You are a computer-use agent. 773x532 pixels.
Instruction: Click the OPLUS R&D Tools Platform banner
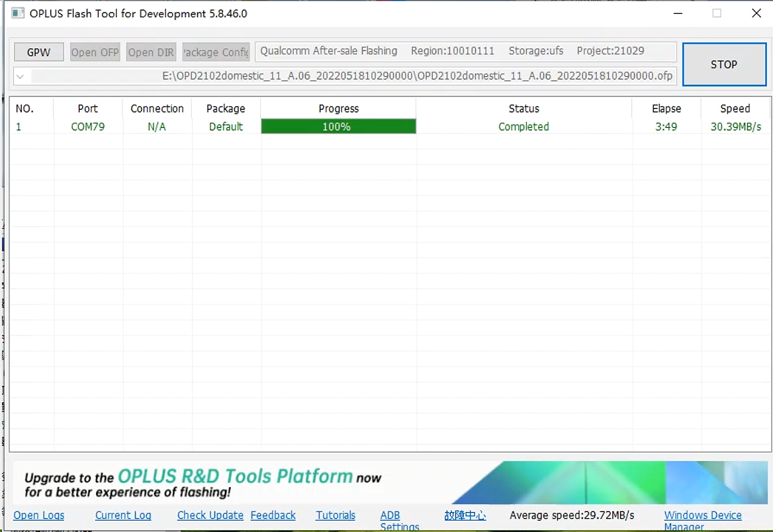(x=390, y=482)
